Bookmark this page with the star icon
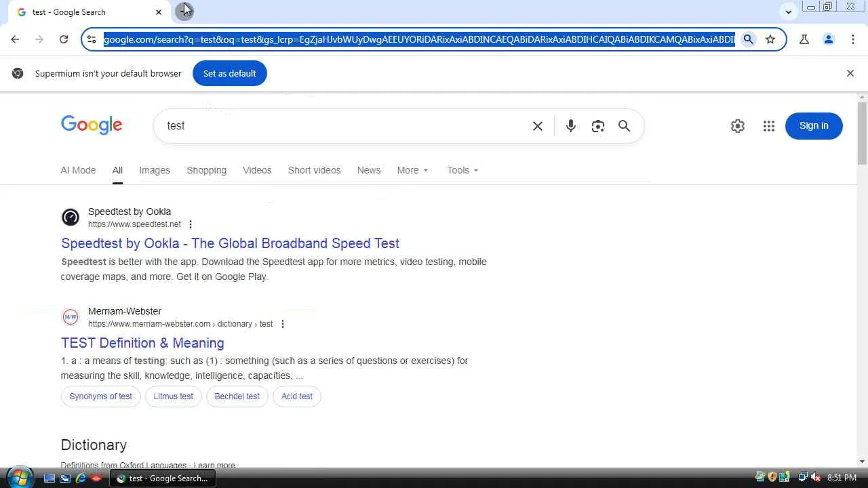The width and height of the screenshot is (868, 488). [x=770, y=39]
